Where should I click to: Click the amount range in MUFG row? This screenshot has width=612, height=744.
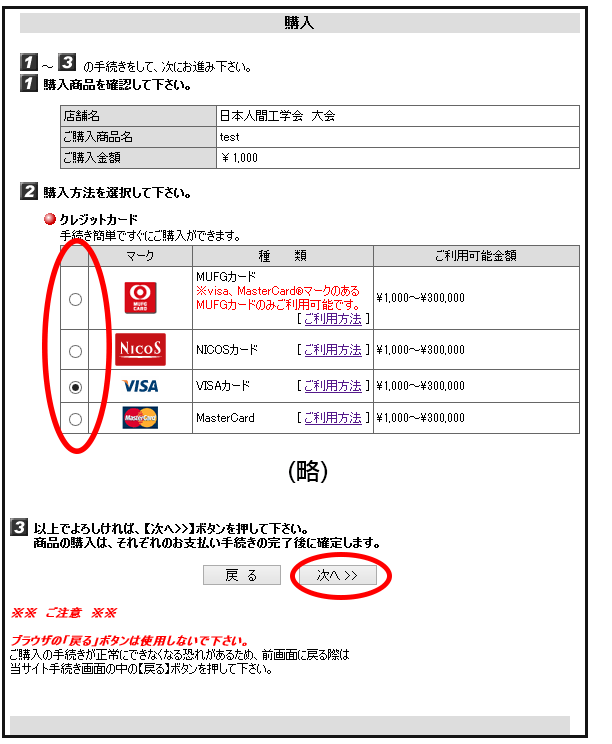(x=420, y=298)
